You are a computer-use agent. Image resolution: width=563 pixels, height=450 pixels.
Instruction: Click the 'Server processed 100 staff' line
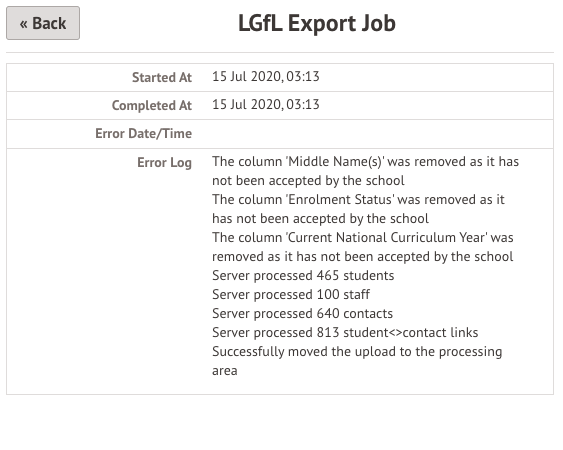tap(291, 294)
